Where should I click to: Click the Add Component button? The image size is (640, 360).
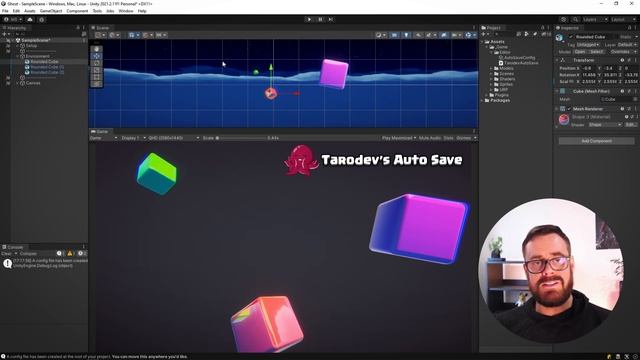coord(596,141)
